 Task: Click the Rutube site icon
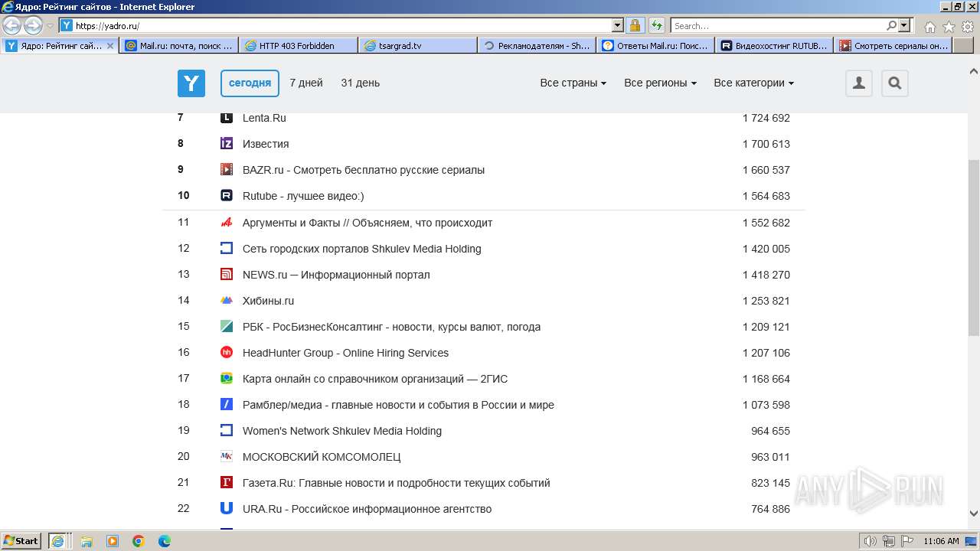tap(227, 196)
